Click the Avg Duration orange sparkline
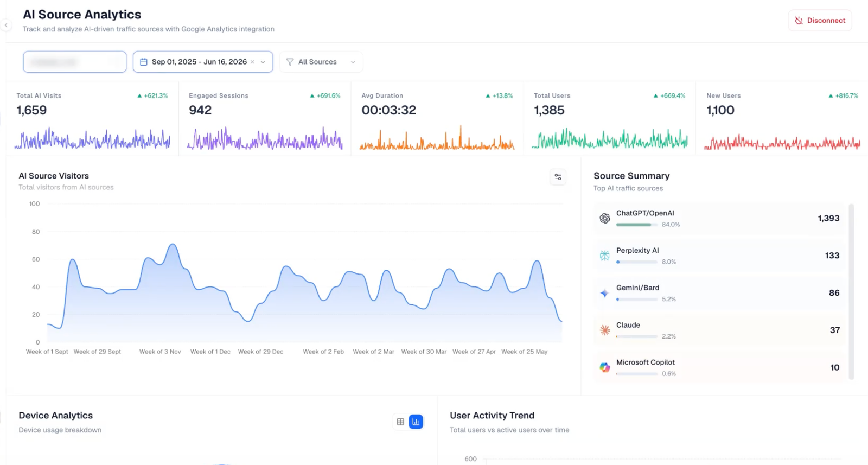Viewport: 868px width, 465px height. pyautogui.click(x=437, y=138)
